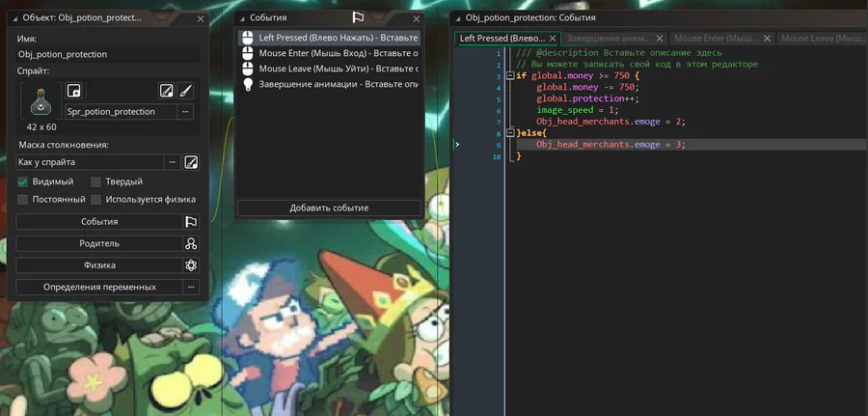
Task: Click the object name field Obj_potion_protection
Action: pos(108,54)
